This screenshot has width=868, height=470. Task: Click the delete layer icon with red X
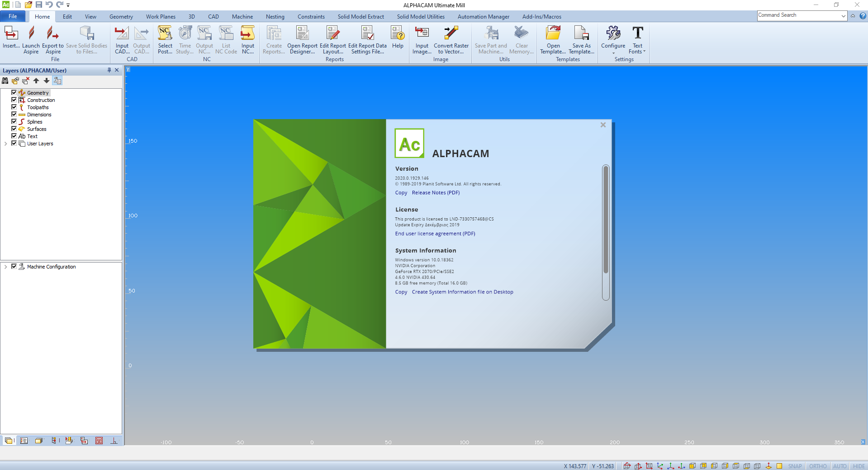tap(26, 81)
